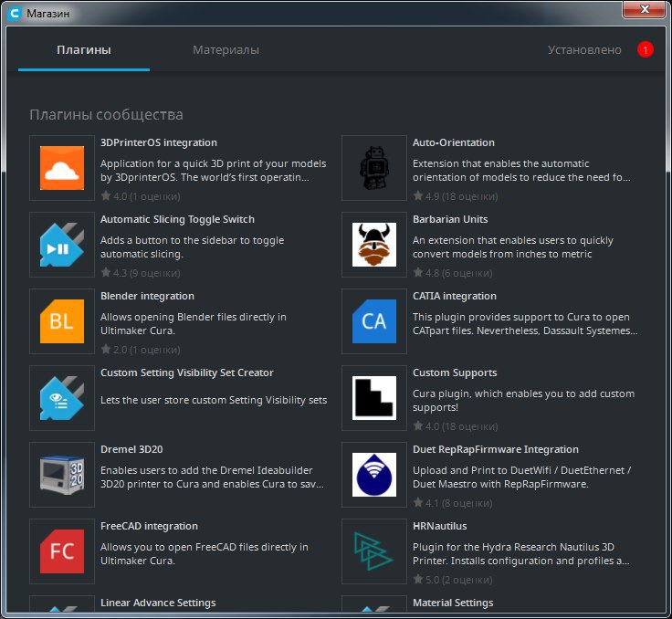Open the Dremel 3D20 printer icon
672x619 pixels.
tap(62, 475)
